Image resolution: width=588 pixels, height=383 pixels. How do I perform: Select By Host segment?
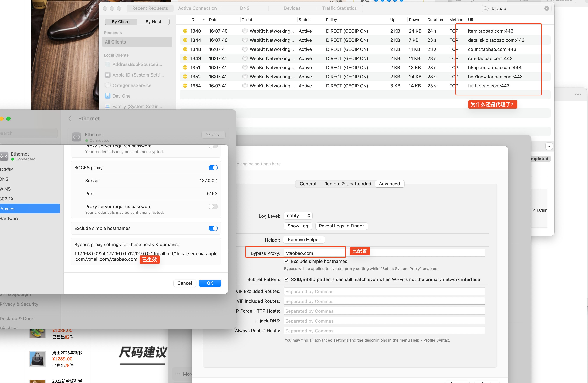click(153, 22)
